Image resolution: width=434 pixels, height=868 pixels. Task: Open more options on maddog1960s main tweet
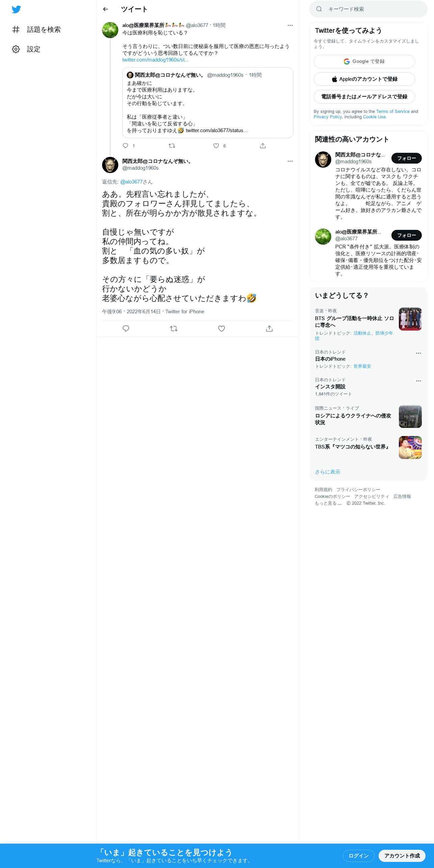[x=290, y=161]
